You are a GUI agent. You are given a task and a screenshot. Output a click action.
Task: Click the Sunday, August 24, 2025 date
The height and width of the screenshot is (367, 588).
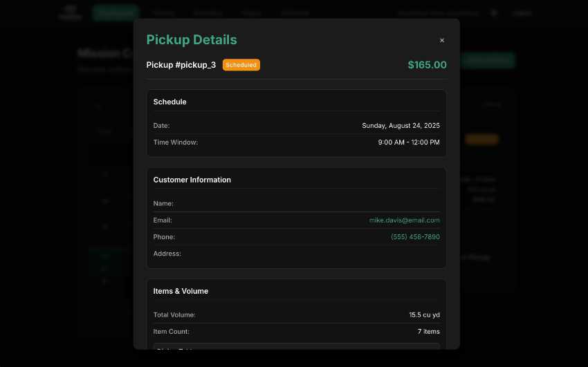point(401,126)
